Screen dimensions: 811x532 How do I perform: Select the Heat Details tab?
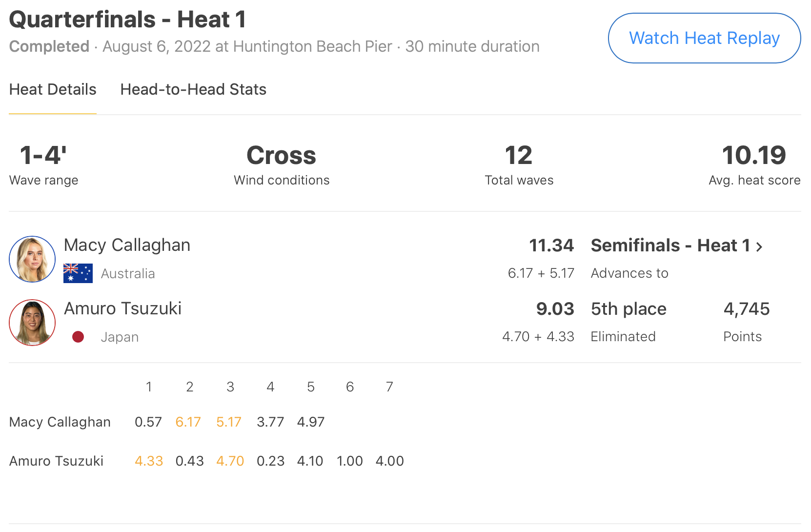pyautogui.click(x=53, y=90)
